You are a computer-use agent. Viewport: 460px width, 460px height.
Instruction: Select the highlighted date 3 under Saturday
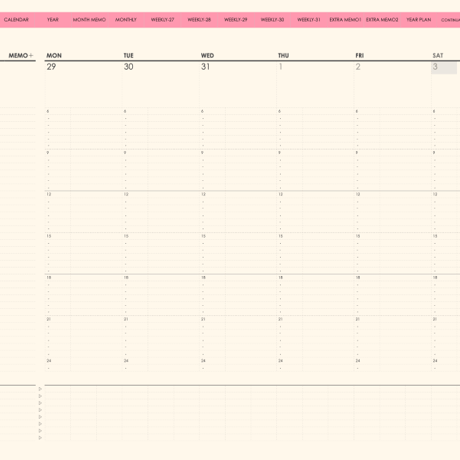(444, 68)
